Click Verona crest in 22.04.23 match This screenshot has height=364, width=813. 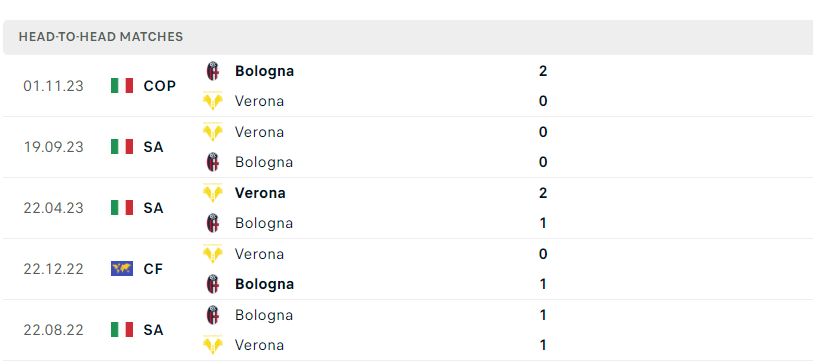point(213,193)
